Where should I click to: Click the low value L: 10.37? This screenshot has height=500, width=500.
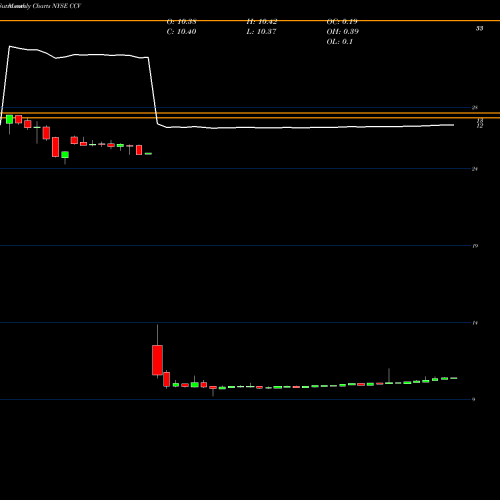tap(261, 32)
